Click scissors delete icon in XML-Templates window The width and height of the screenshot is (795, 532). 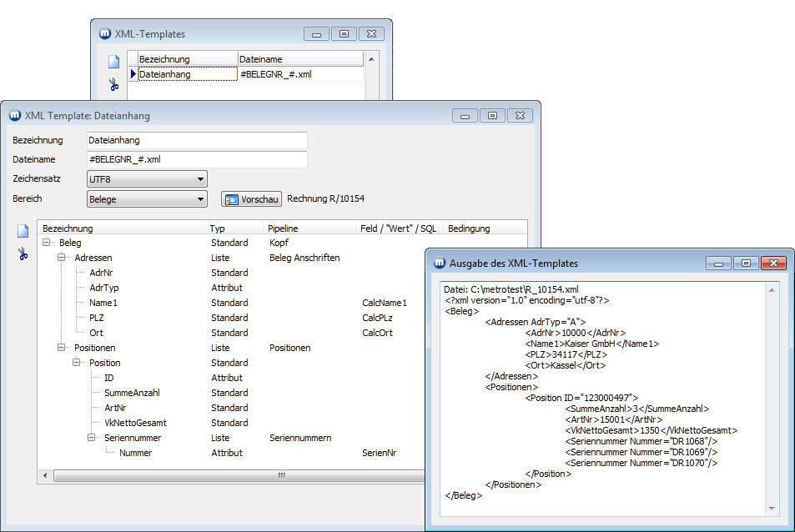point(113,84)
